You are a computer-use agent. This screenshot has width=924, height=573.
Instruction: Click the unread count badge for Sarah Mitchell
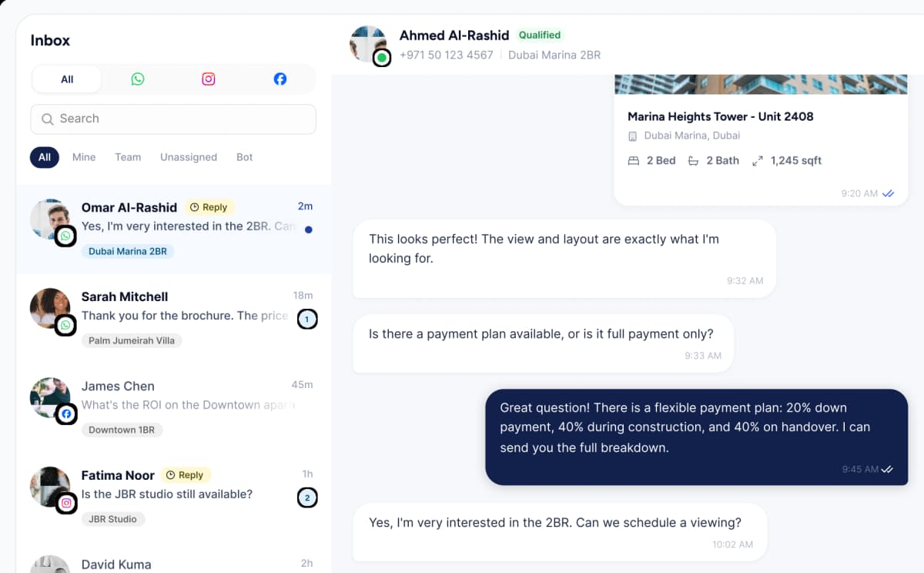tap(307, 319)
